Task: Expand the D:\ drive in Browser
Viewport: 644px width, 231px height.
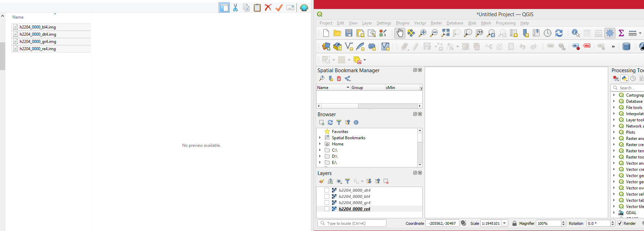Action: [x=320, y=156]
